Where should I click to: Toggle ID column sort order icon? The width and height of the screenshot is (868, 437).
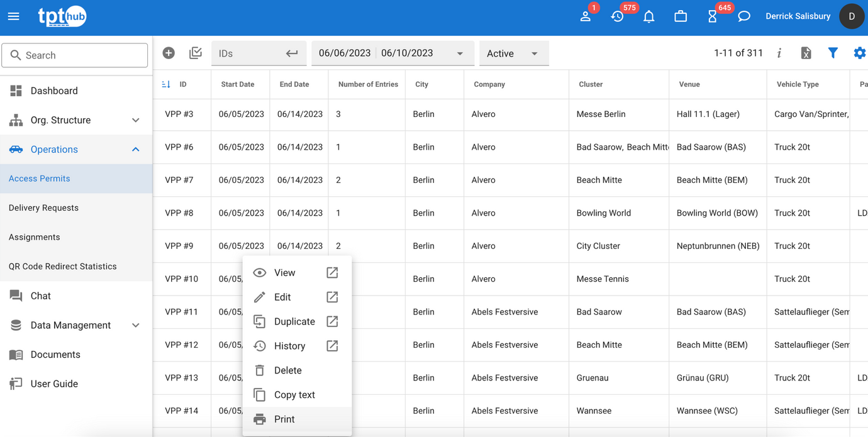tap(166, 84)
